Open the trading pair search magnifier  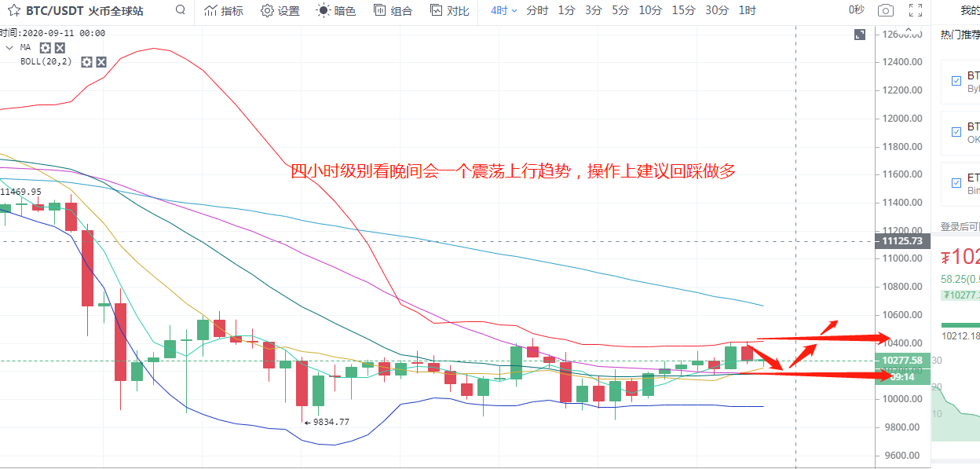click(181, 10)
